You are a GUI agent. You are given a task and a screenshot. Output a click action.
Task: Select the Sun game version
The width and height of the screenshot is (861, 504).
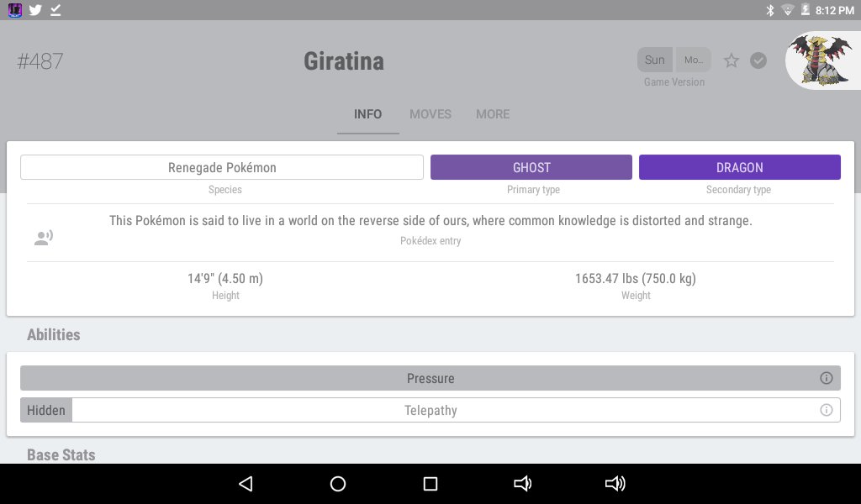654,60
